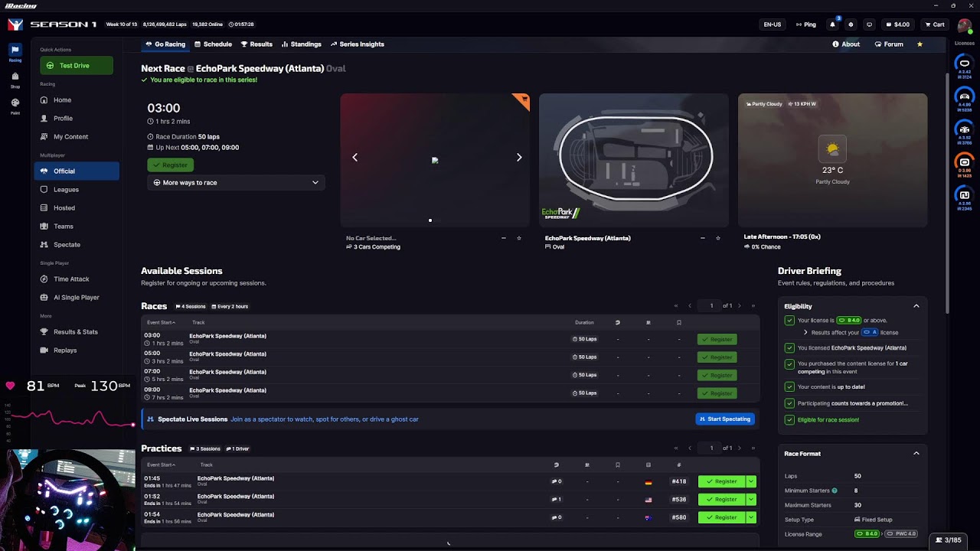Click the Races page number field
The width and height of the screenshot is (980, 551).
click(x=711, y=306)
